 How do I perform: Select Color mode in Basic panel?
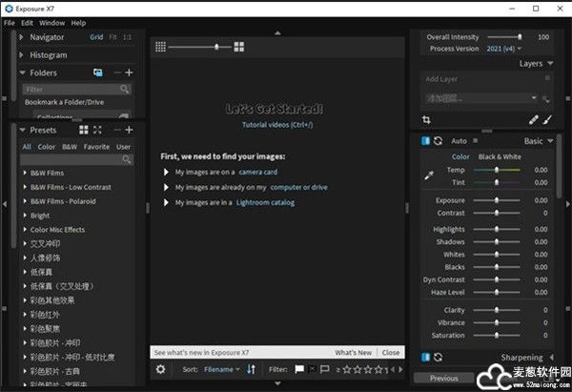460,156
